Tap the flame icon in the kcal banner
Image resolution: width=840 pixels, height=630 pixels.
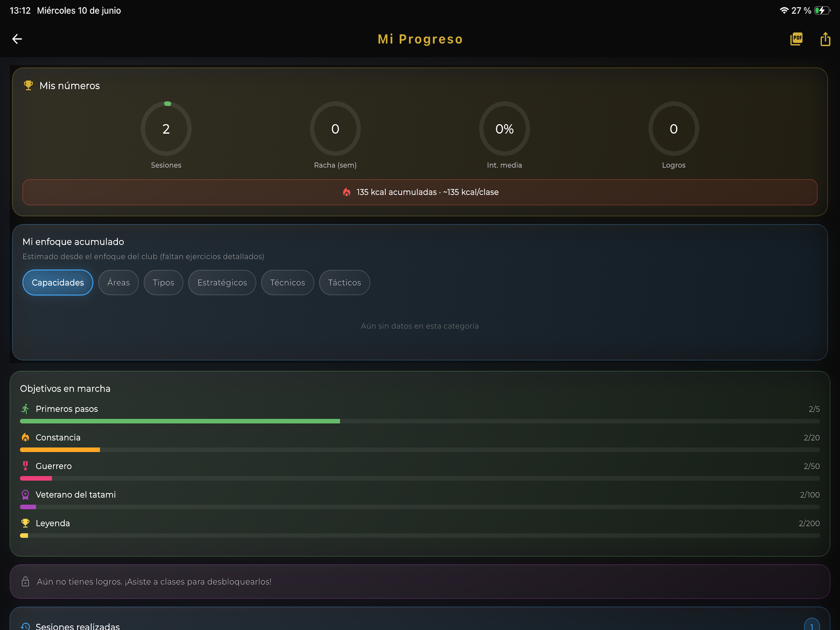click(x=346, y=192)
